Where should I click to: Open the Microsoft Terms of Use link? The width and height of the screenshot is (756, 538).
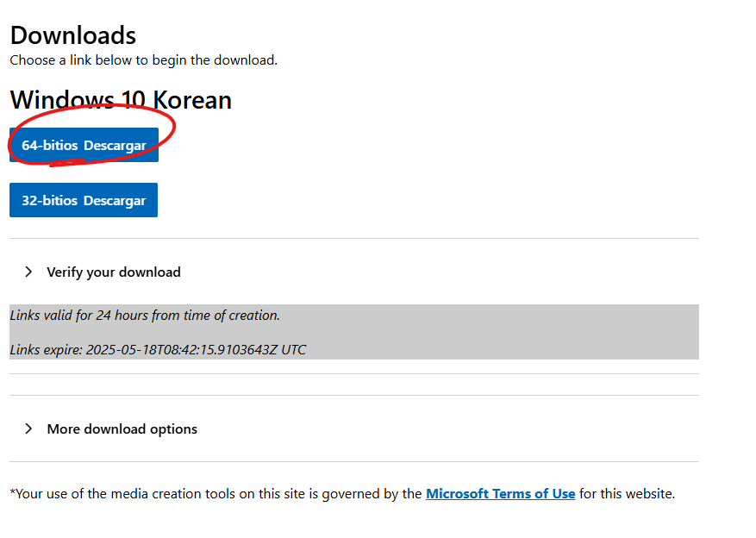(x=501, y=494)
